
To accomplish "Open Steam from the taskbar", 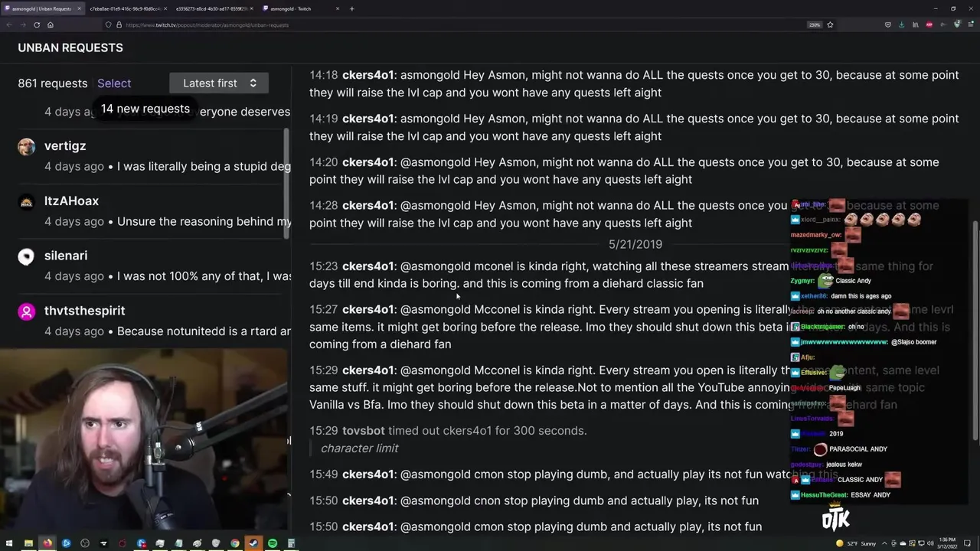I will click(x=253, y=543).
